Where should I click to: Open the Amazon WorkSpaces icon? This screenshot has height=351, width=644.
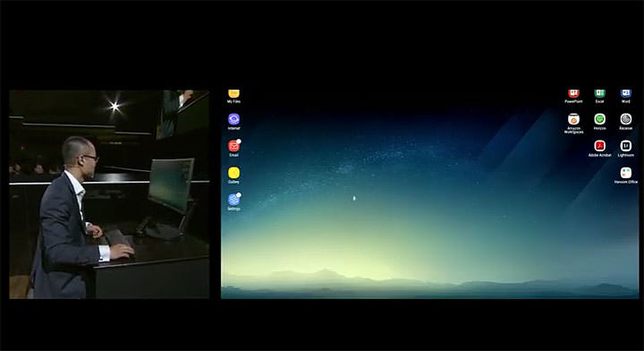(x=573, y=119)
